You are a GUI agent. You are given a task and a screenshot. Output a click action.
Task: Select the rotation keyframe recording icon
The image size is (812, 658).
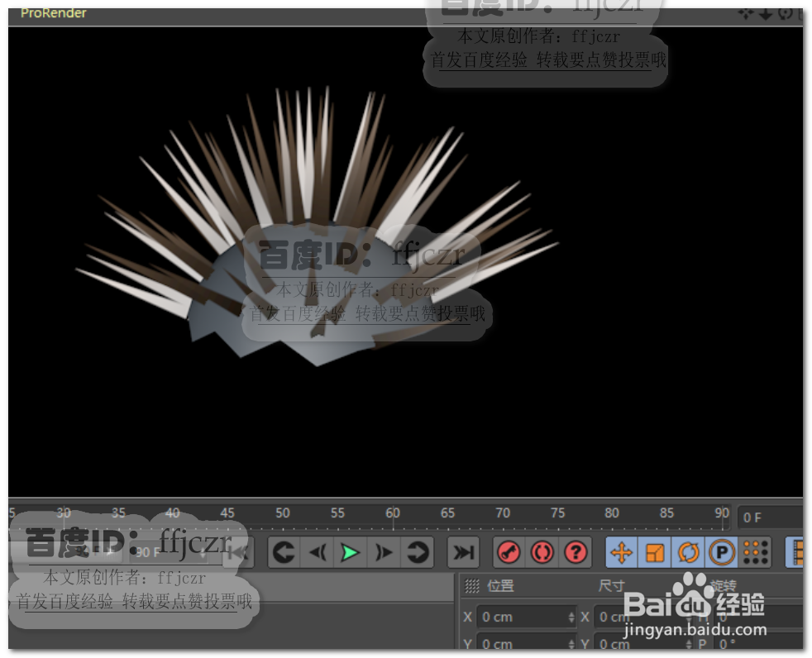(x=687, y=552)
